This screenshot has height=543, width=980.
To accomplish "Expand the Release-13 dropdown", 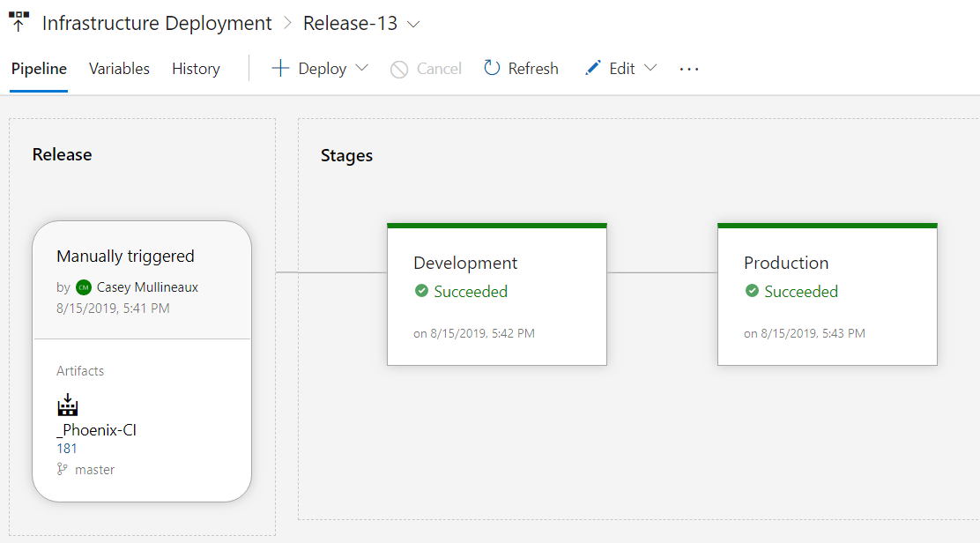I will point(413,24).
